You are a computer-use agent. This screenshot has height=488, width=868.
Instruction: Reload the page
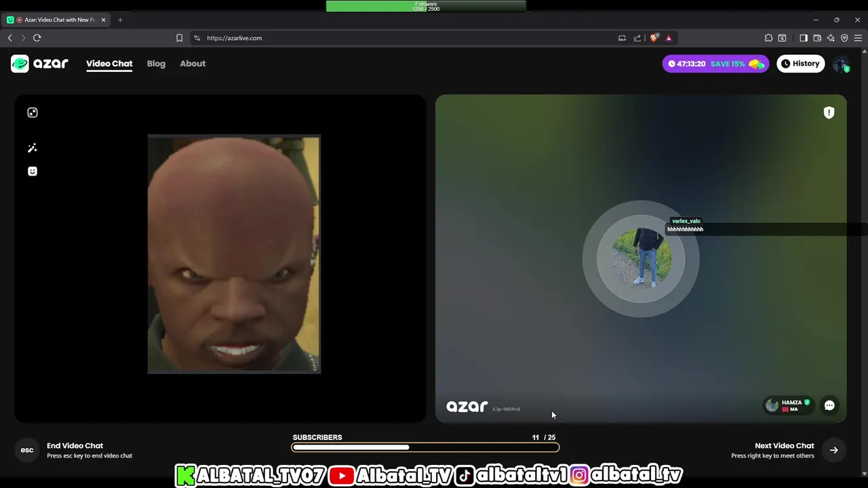[x=37, y=38]
